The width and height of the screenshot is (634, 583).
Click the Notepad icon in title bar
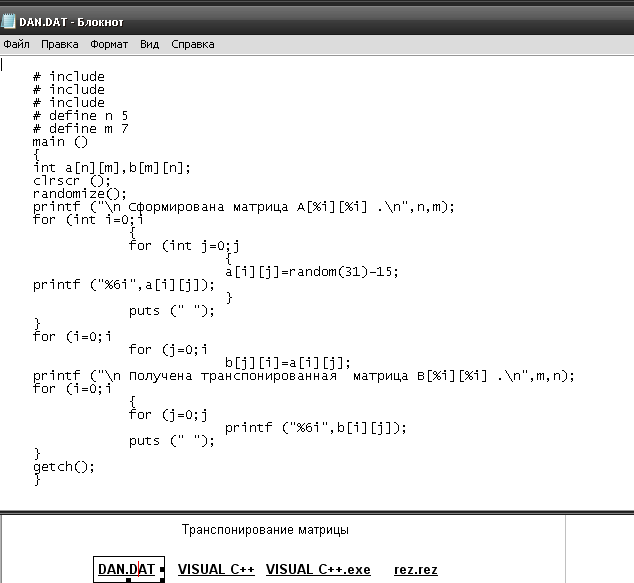tap(8, 21)
